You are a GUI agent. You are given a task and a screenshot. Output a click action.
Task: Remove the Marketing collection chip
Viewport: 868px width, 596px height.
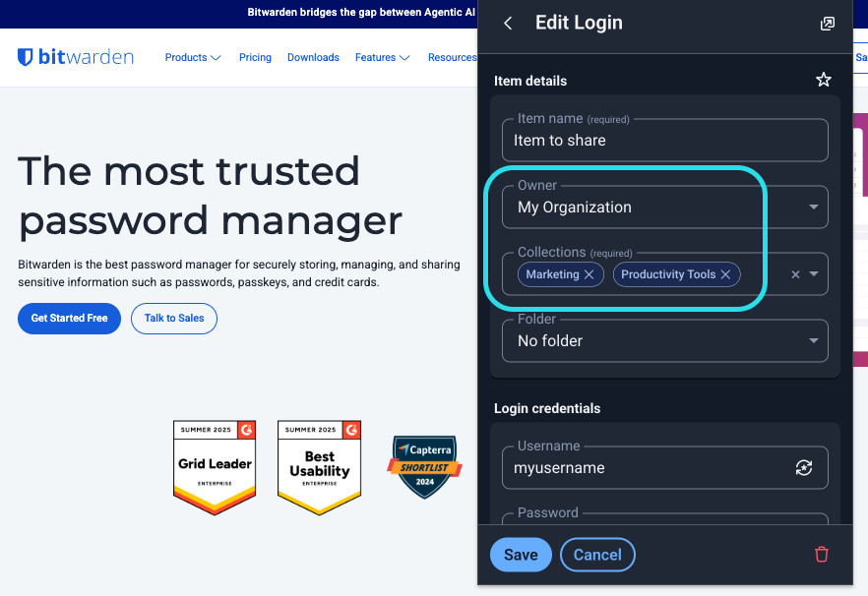(x=589, y=274)
